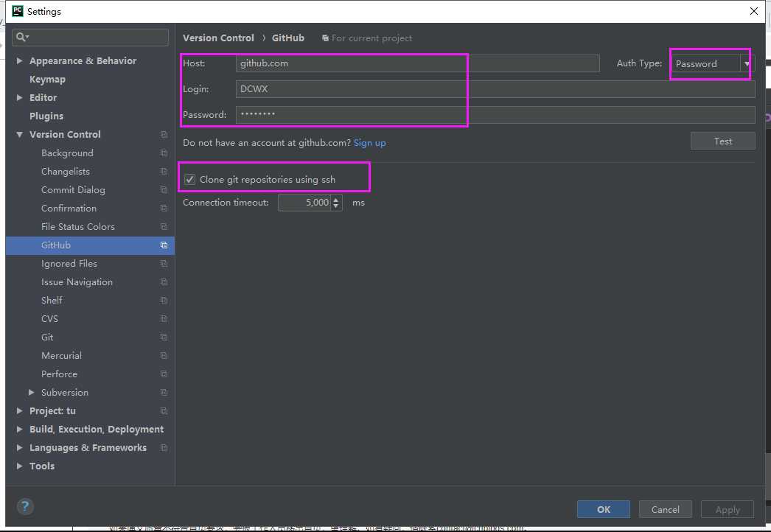Click project icon next to File Status Colors
This screenshot has width=771, height=532.
tap(164, 227)
